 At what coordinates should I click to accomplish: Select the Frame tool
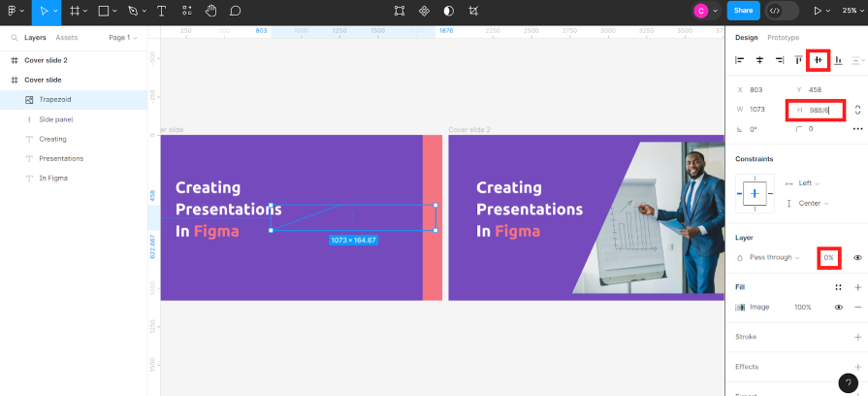[76, 11]
